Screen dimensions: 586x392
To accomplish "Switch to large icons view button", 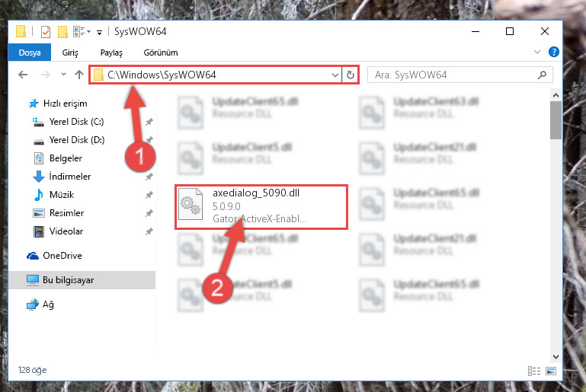I will pyautogui.click(x=550, y=371).
